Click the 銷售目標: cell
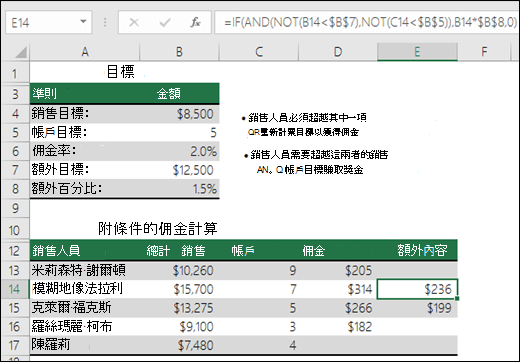Image resolution: width=520 pixels, height=362 pixels. 85,114
